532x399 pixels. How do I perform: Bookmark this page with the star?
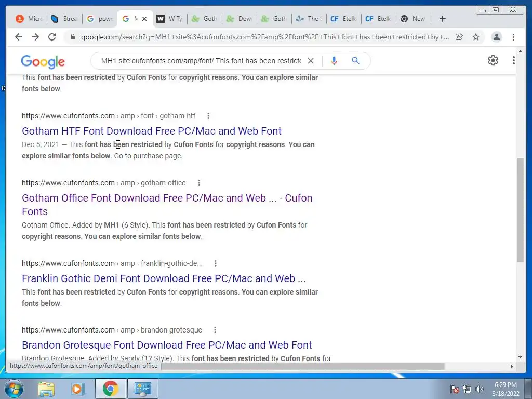click(x=476, y=37)
